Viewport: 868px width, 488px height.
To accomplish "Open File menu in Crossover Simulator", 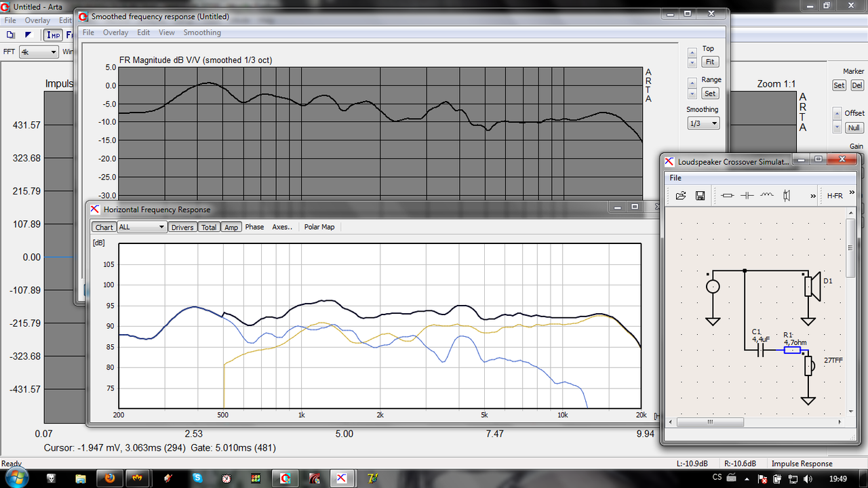I will pyautogui.click(x=675, y=178).
